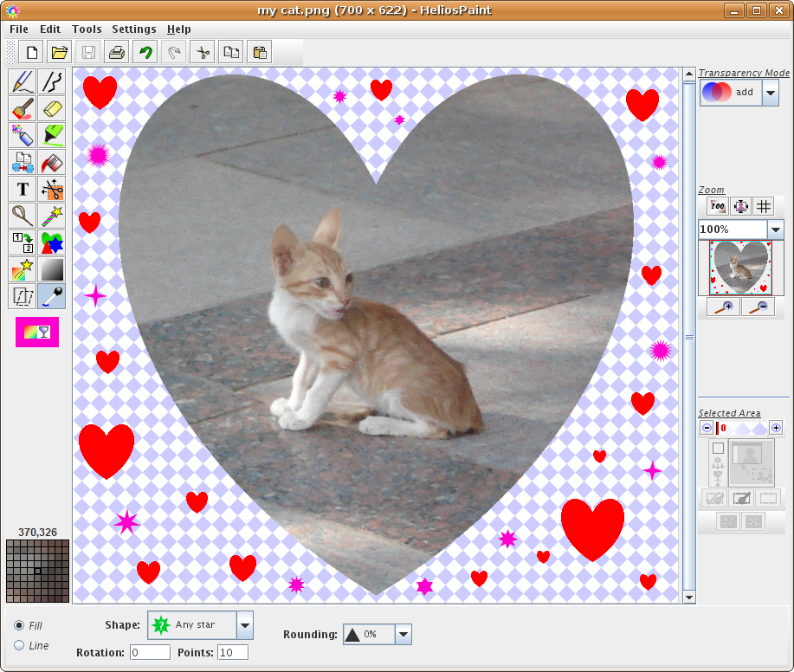Viewport: 794px width, 672px height.
Task: Fit image to window button
Action: point(741,206)
